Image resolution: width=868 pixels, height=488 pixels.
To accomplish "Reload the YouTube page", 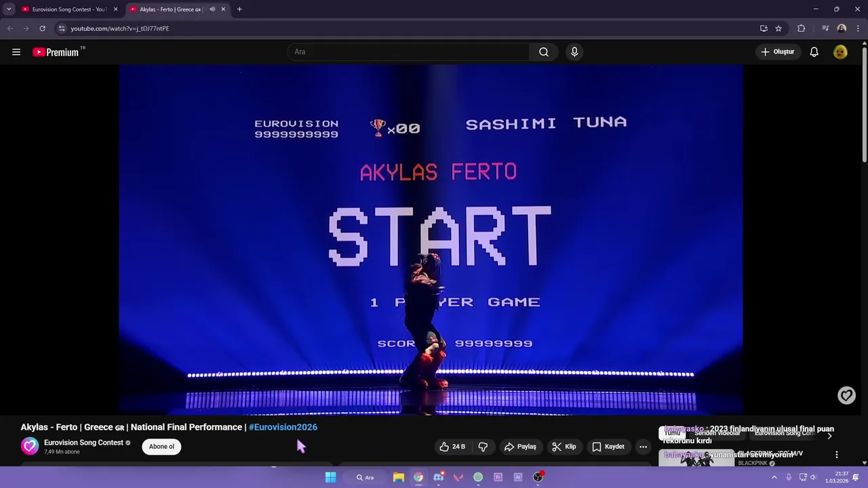I will [x=42, y=28].
